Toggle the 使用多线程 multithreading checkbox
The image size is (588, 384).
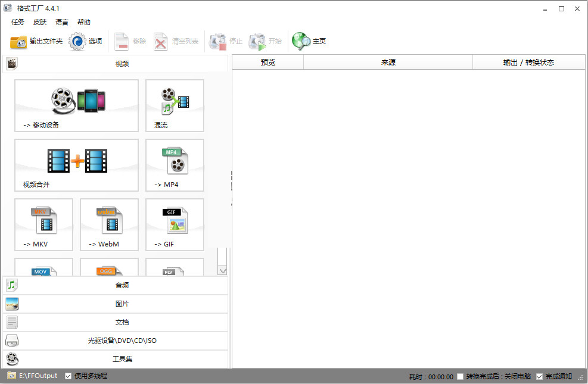[68, 376]
